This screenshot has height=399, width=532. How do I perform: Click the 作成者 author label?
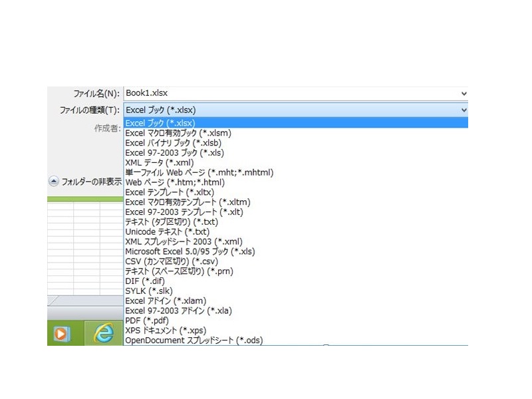click(x=107, y=128)
